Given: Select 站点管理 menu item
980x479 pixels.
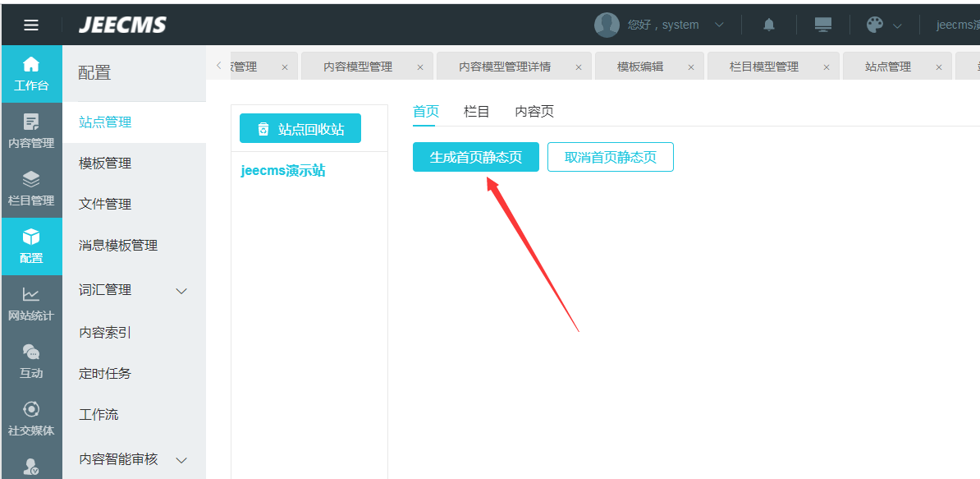Looking at the screenshot, I should 134,122.
